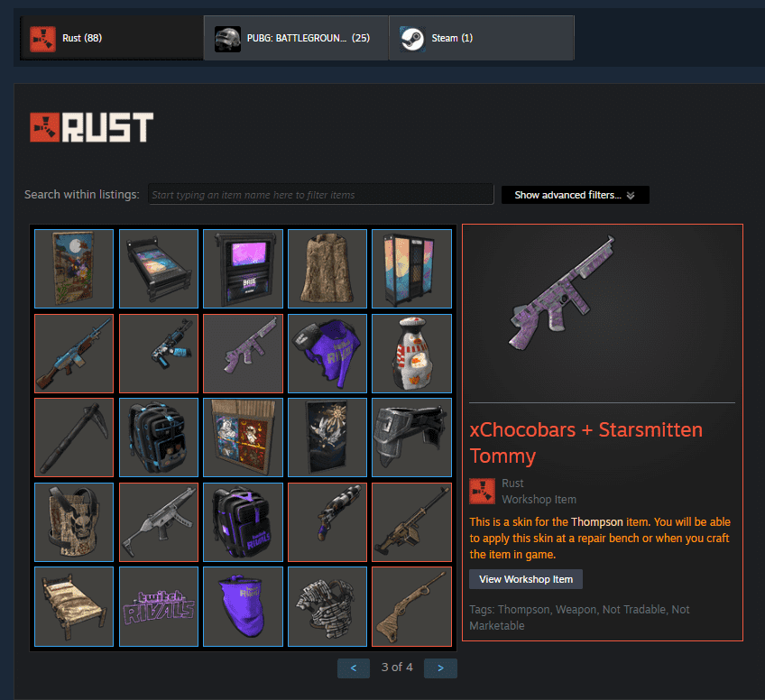
Task: Select the bone armor item
Action: click(327, 606)
